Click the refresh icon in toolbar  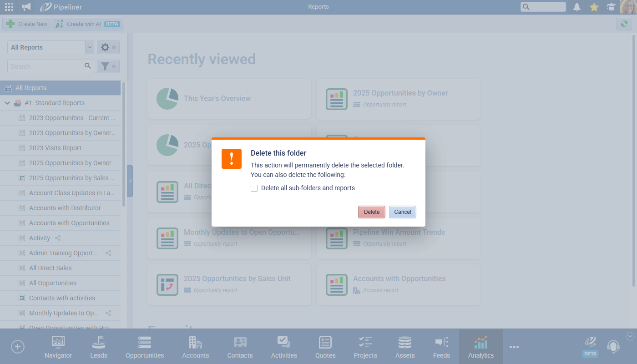pos(624,24)
